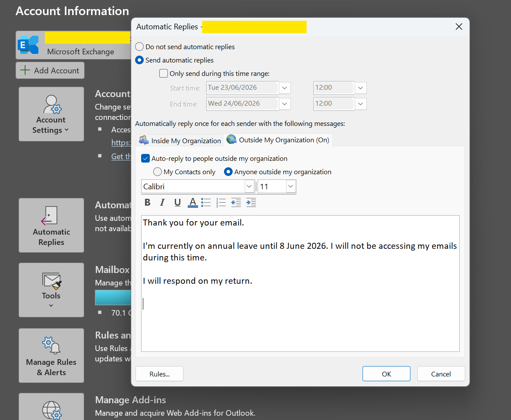511x420 pixels.
Task: Toggle Bold formatting in the reply editor
Action: click(x=147, y=203)
